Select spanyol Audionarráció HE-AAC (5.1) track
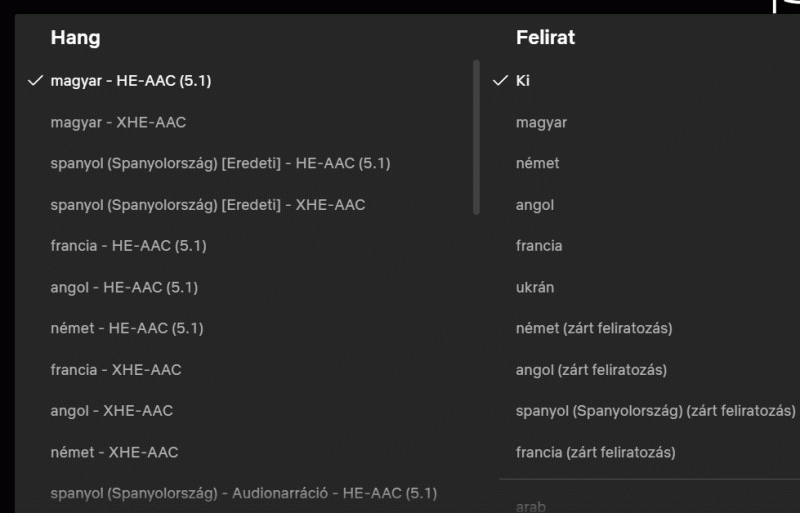Viewport: 800px width, 513px height. point(243,493)
